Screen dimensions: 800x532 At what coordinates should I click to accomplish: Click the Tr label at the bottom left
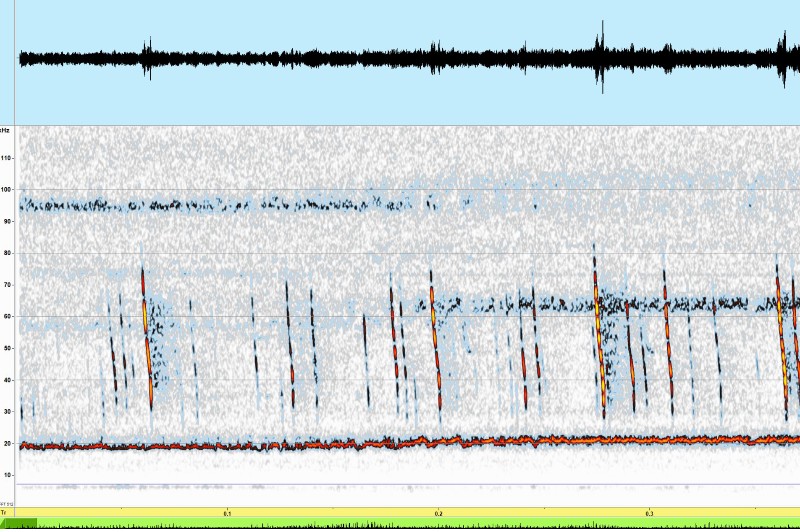(x=4, y=511)
